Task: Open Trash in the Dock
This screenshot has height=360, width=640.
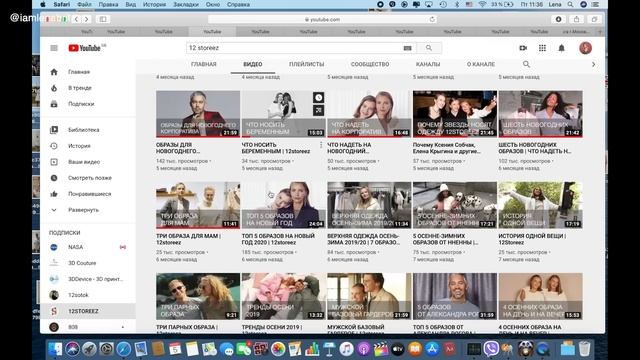Action: click(x=584, y=349)
